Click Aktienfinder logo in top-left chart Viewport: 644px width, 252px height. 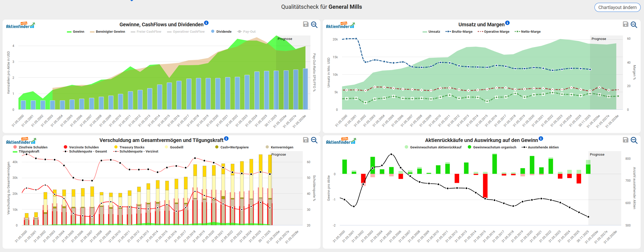click(20, 25)
